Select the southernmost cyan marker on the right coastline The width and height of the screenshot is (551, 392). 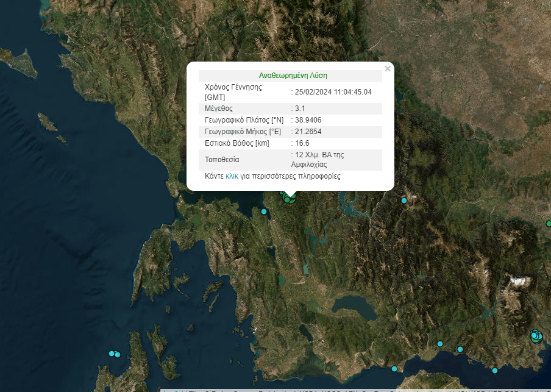495,370
